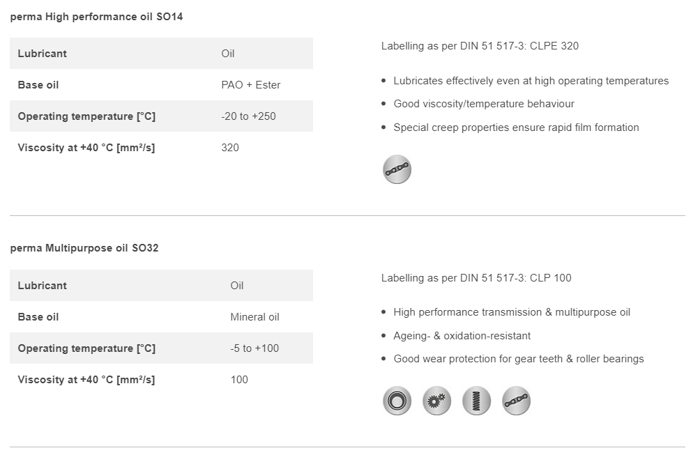Click the Good wear protection bullet text
700x455 pixels.
518,359
